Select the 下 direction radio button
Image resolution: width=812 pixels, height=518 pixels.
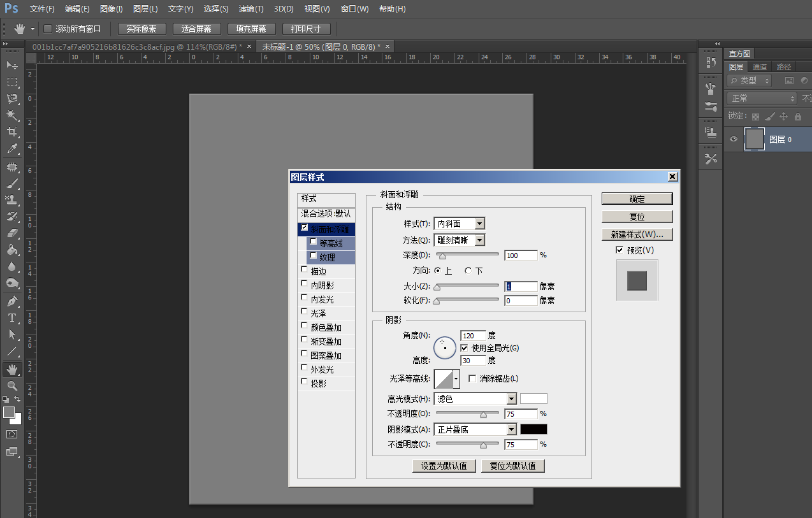point(468,271)
